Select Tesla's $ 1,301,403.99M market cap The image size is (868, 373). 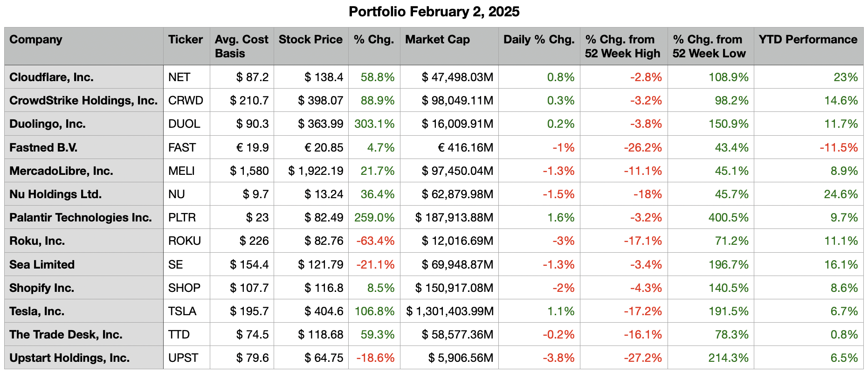pos(449,311)
